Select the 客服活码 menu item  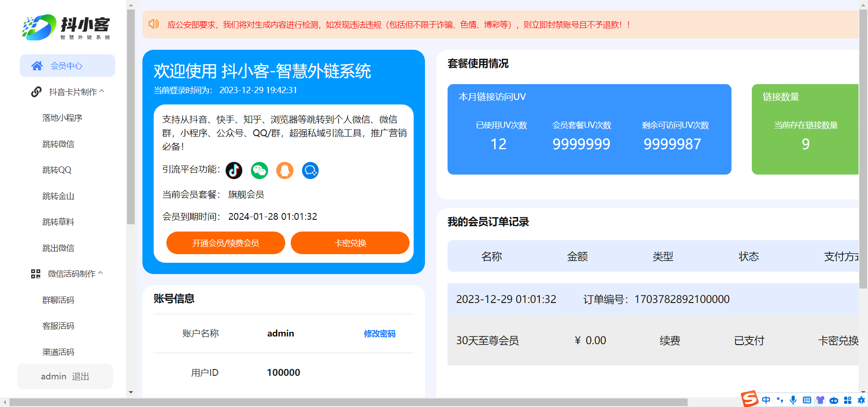click(x=58, y=326)
